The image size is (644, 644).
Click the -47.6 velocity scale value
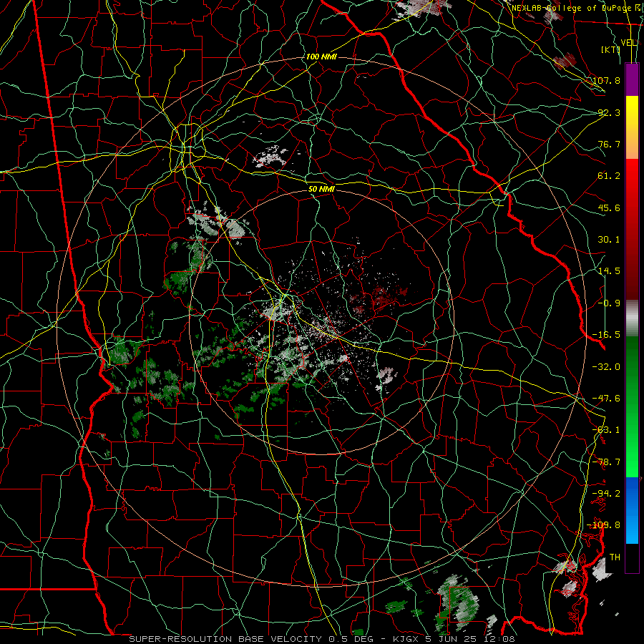pyautogui.click(x=607, y=399)
